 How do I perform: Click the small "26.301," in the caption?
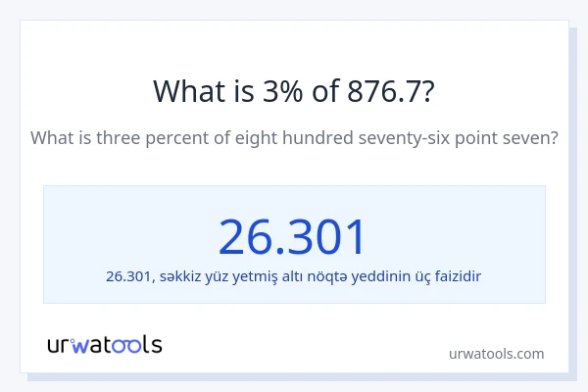coord(129,276)
